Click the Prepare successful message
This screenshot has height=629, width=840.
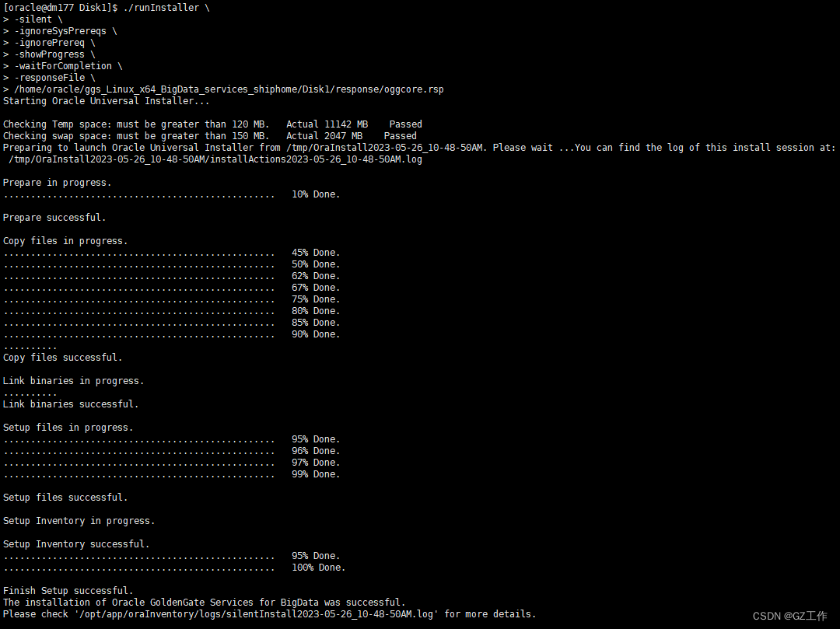coord(54,217)
